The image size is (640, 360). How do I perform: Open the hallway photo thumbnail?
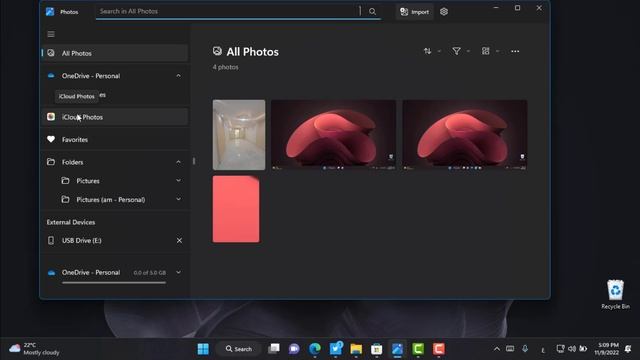[x=239, y=135]
